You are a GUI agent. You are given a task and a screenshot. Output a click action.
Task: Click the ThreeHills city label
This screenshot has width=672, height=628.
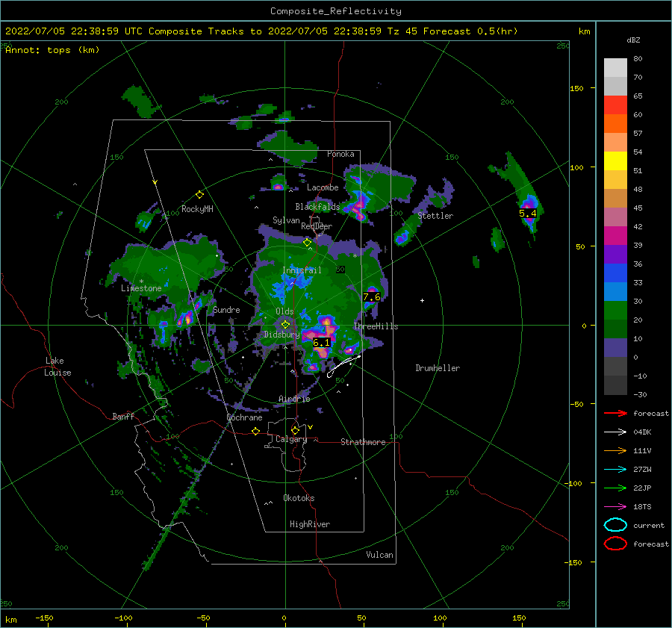pyautogui.click(x=376, y=326)
